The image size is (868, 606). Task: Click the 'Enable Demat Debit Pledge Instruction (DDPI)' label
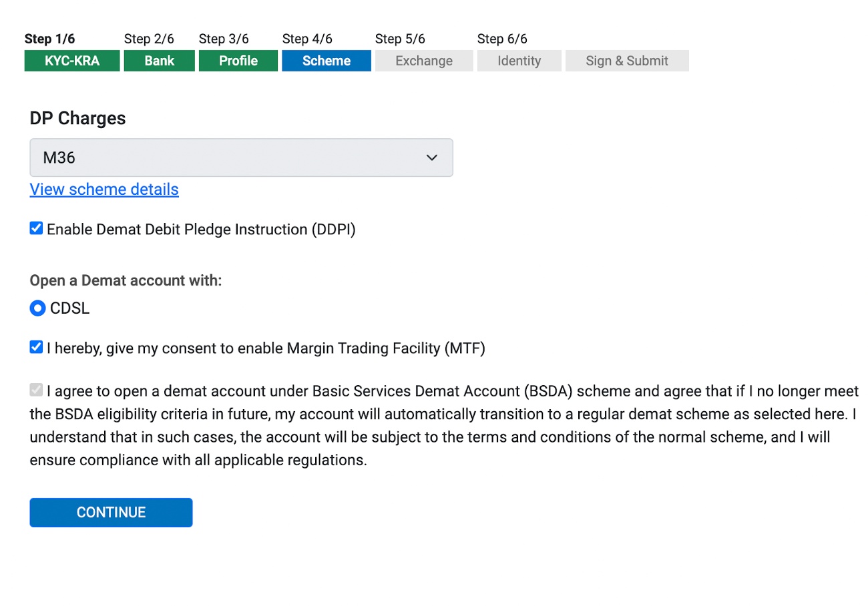201,230
